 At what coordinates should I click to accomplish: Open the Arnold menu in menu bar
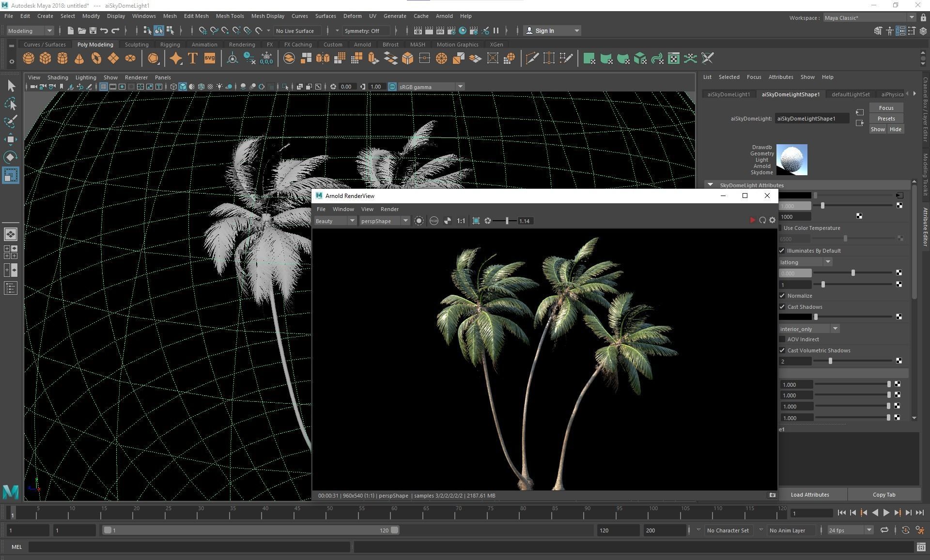pos(444,16)
